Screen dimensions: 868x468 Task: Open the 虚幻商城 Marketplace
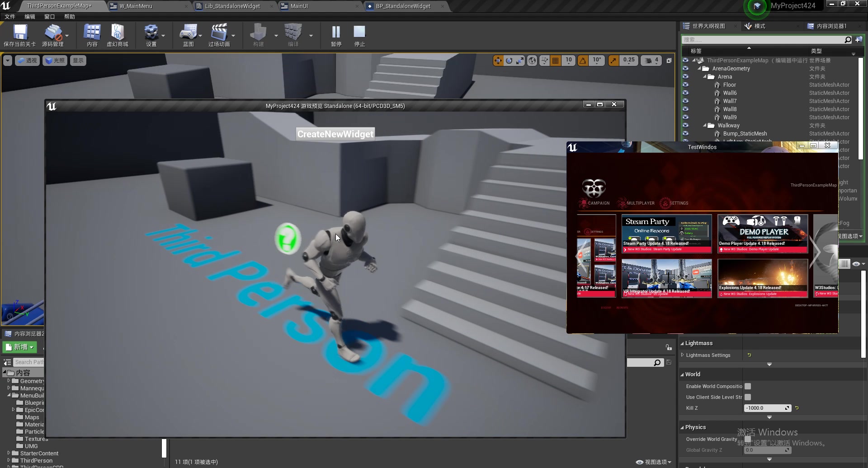click(x=117, y=35)
